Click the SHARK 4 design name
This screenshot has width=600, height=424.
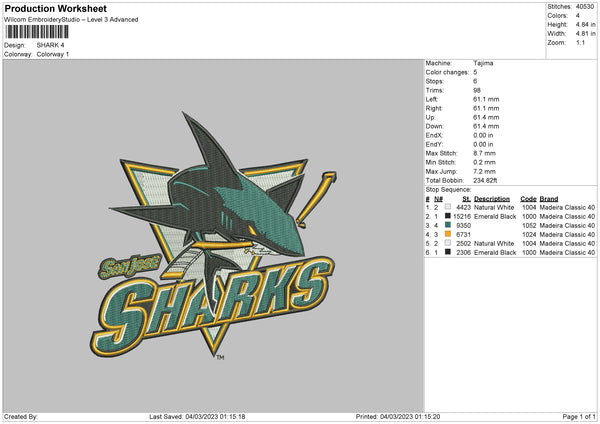[51, 45]
